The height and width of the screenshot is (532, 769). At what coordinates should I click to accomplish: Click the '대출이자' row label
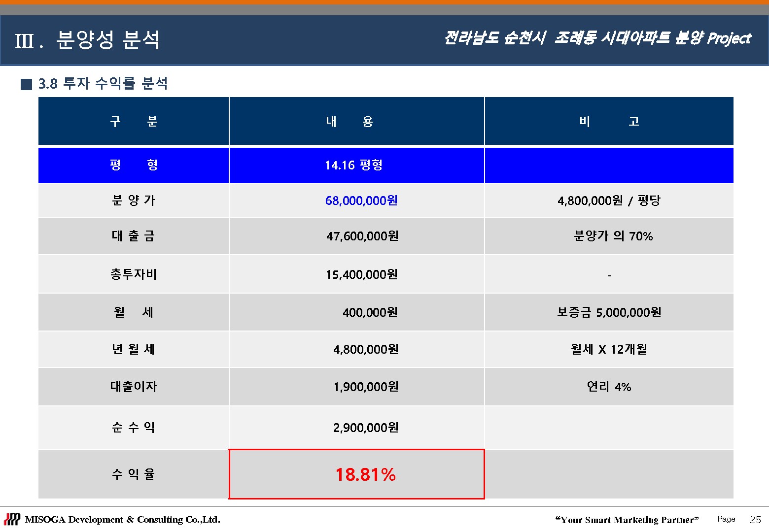(x=134, y=387)
